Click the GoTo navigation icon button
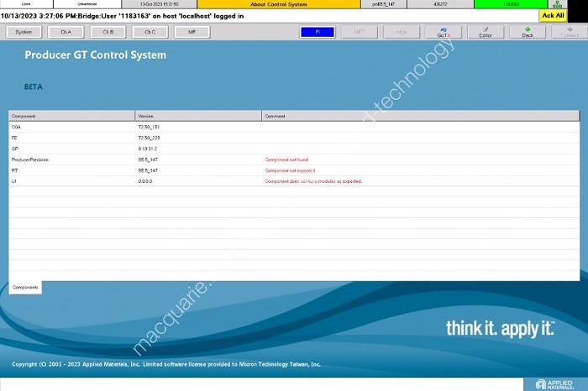This screenshot has height=391, width=588. (x=443, y=32)
